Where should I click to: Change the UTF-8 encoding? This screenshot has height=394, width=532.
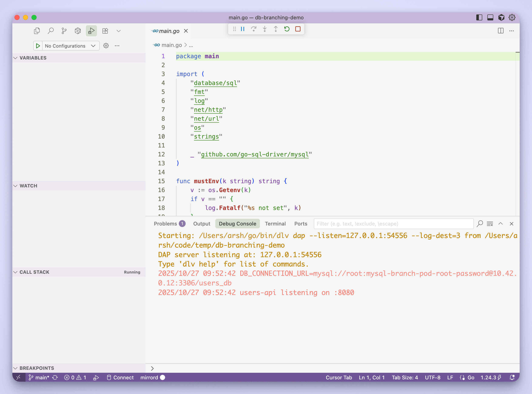tap(432, 378)
